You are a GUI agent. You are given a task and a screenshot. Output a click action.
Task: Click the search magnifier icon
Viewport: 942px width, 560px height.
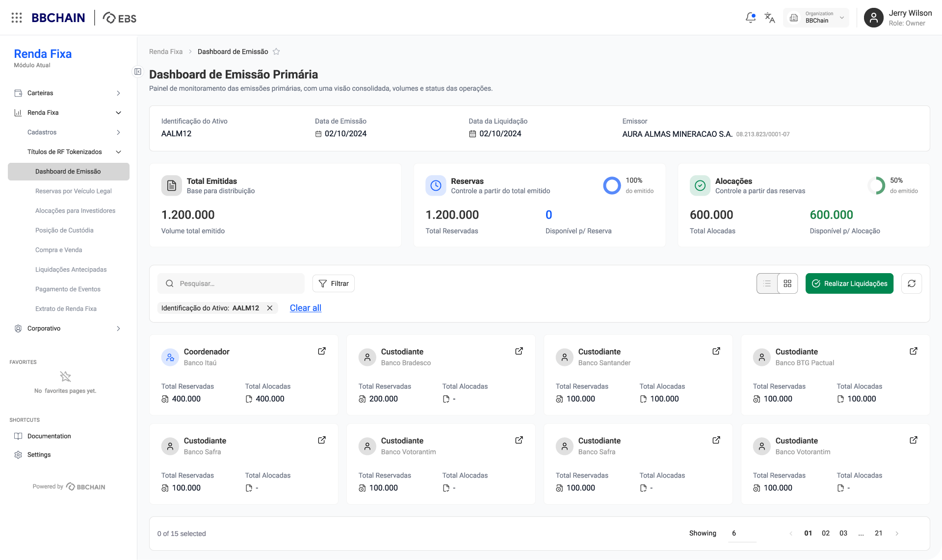point(169,283)
